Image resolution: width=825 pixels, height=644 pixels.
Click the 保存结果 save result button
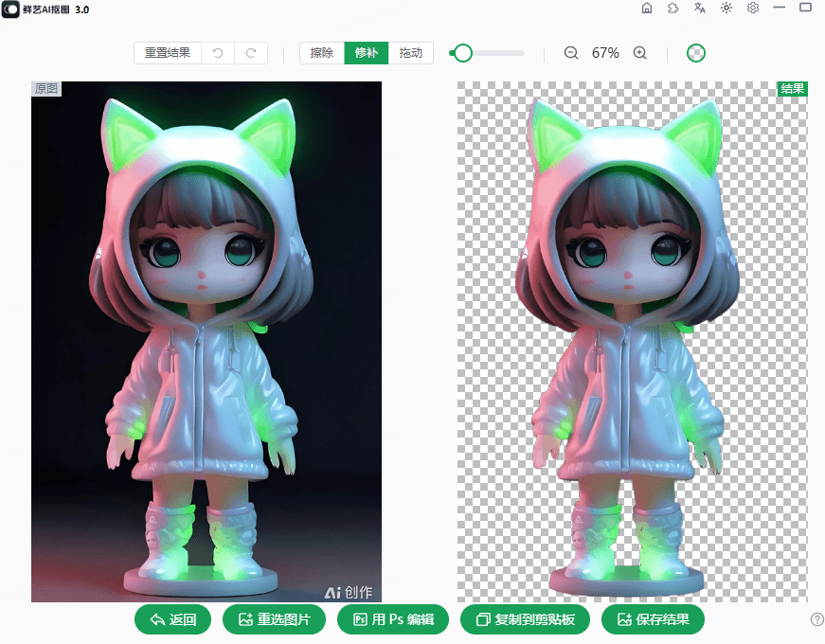pos(653,619)
